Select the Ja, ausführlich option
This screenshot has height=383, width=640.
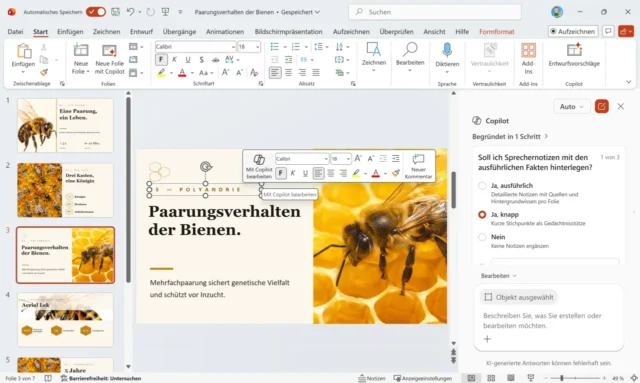click(482, 186)
